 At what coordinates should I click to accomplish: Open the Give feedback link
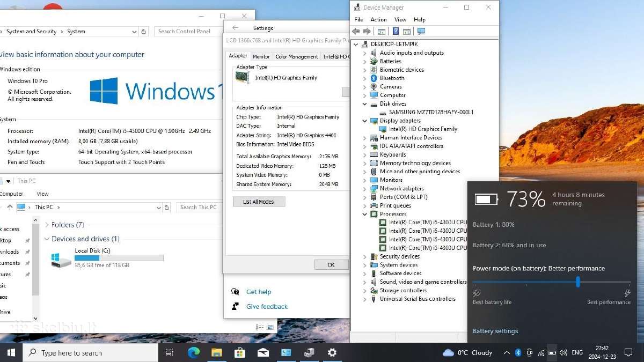click(267, 306)
